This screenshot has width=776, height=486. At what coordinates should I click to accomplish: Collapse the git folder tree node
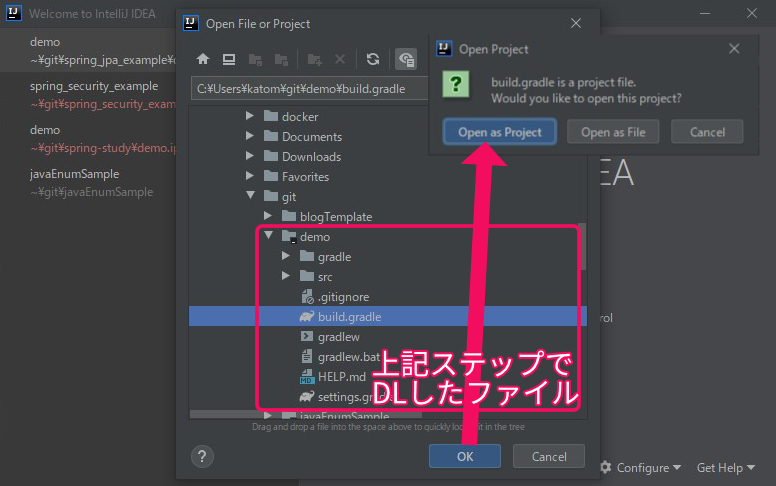[250, 197]
